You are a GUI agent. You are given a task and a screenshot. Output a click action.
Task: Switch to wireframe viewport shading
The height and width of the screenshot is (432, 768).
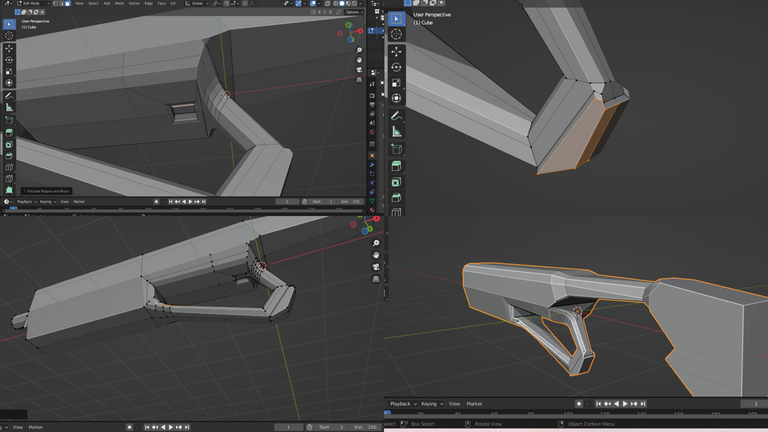click(x=336, y=3)
